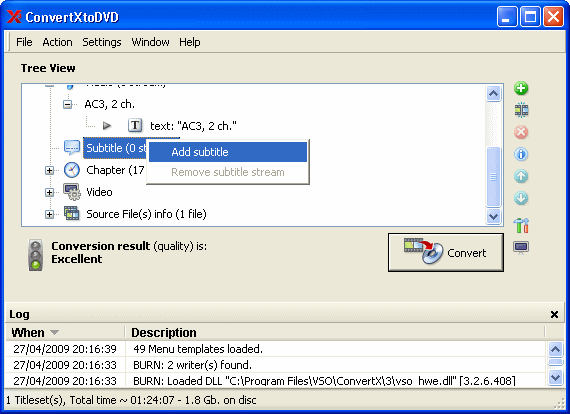Click log entry "BURN: 2 writer(s) found."
The width and height of the screenshot is (570, 414).
pos(193,365)
